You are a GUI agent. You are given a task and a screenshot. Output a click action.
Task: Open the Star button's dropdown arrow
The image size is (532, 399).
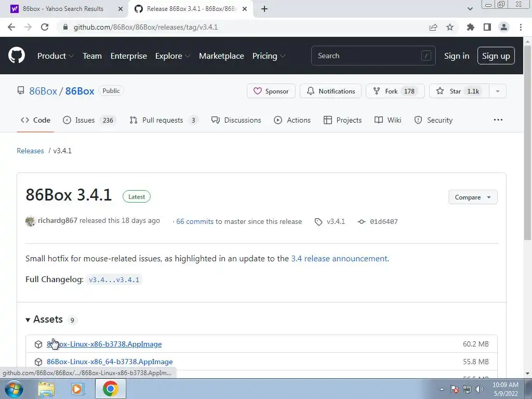click(497, 91)
